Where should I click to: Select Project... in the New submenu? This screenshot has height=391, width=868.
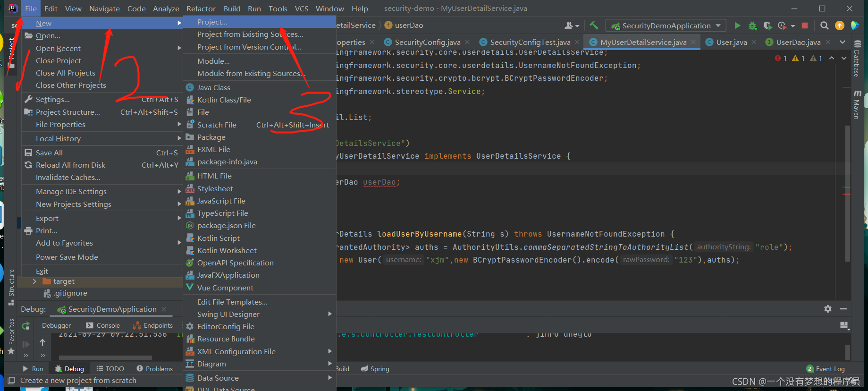click(260, 22)
